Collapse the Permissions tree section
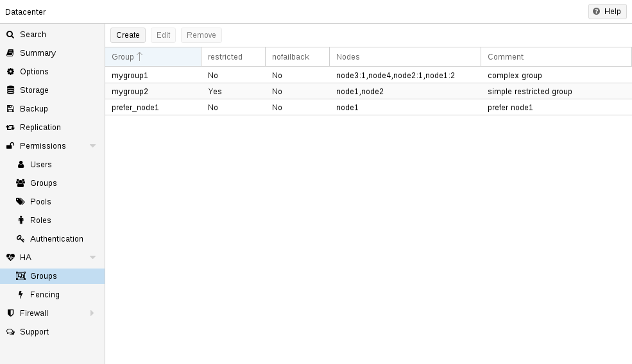Viewport: 632px width, 364px height. pos(92,146)
